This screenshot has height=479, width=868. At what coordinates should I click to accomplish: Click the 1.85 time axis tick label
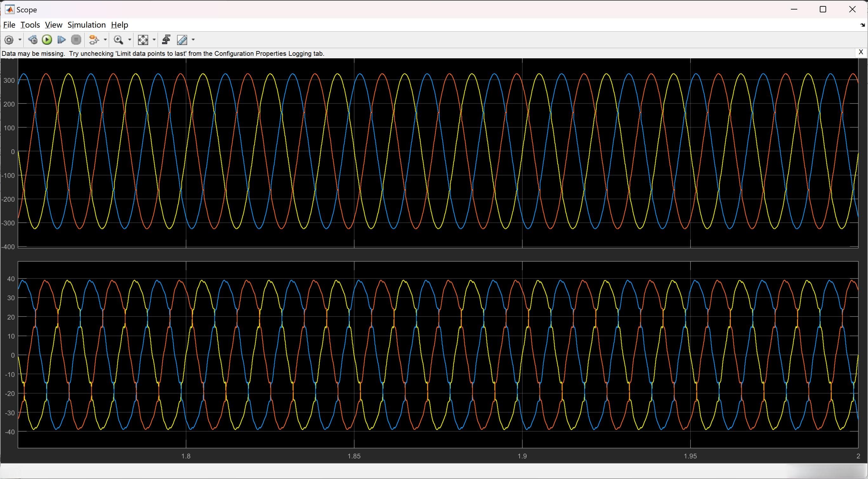(354, 456)
